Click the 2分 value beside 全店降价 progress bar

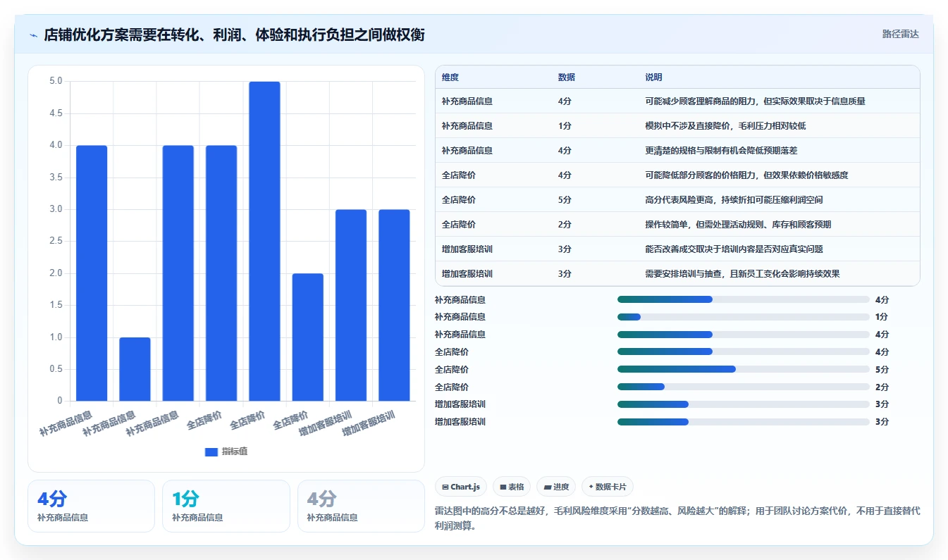[x=882, y=387]
